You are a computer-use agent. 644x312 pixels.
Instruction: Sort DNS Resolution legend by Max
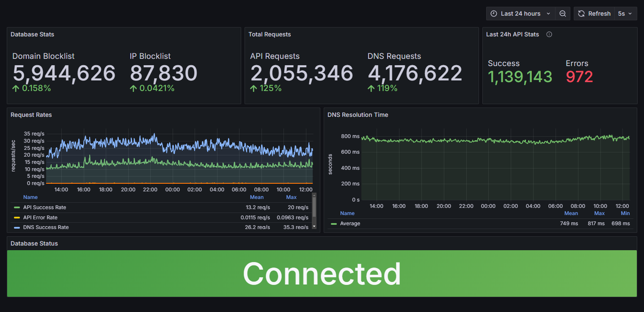tap(600, 213)
